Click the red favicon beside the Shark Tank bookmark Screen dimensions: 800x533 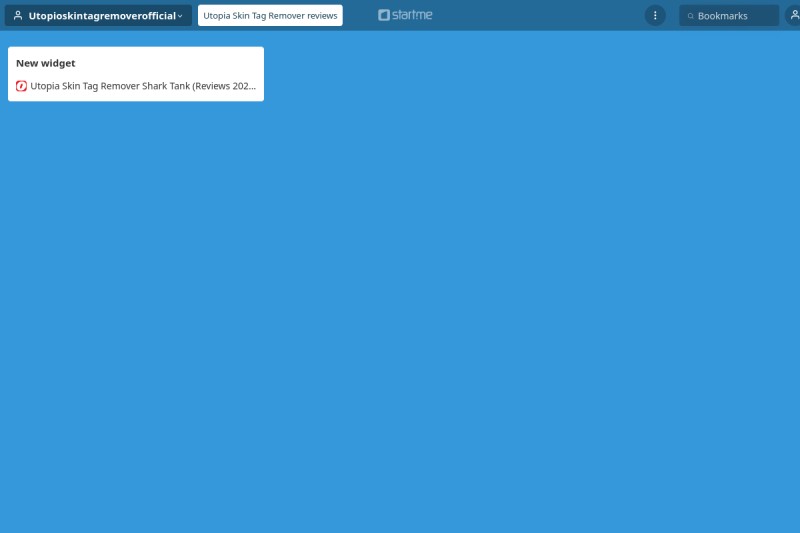tap(21, 86)
